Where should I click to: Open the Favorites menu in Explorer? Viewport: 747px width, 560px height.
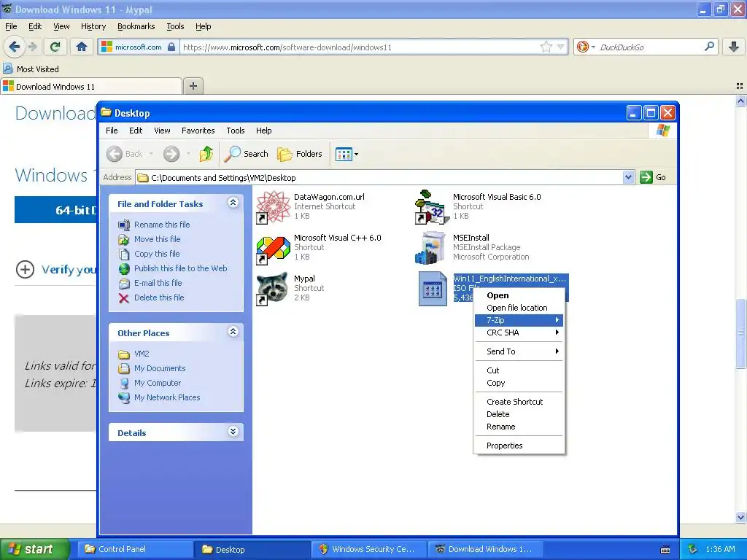198,131
